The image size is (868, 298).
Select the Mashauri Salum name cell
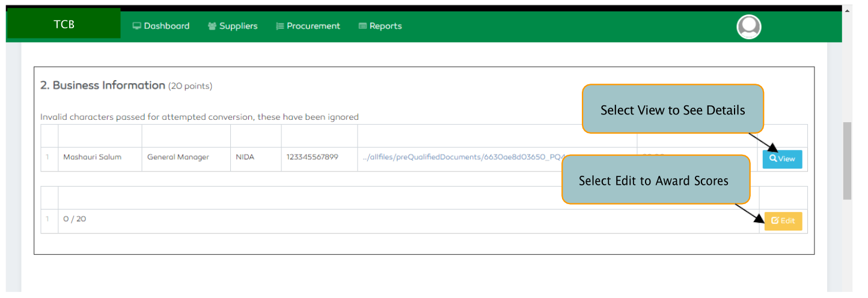pos(100,159)
